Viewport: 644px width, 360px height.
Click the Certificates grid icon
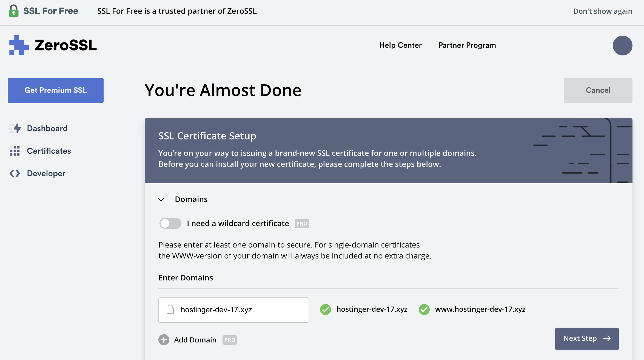pos(15,151)
